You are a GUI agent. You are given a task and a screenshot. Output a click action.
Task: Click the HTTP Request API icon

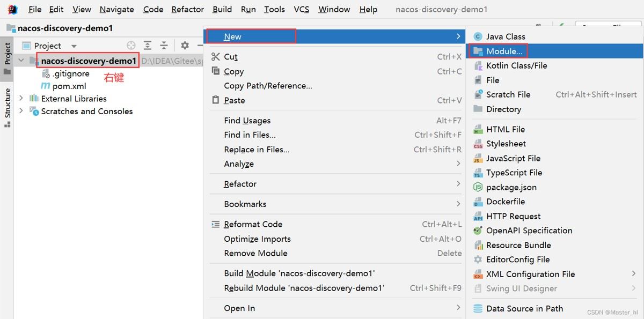coord(478,216)
